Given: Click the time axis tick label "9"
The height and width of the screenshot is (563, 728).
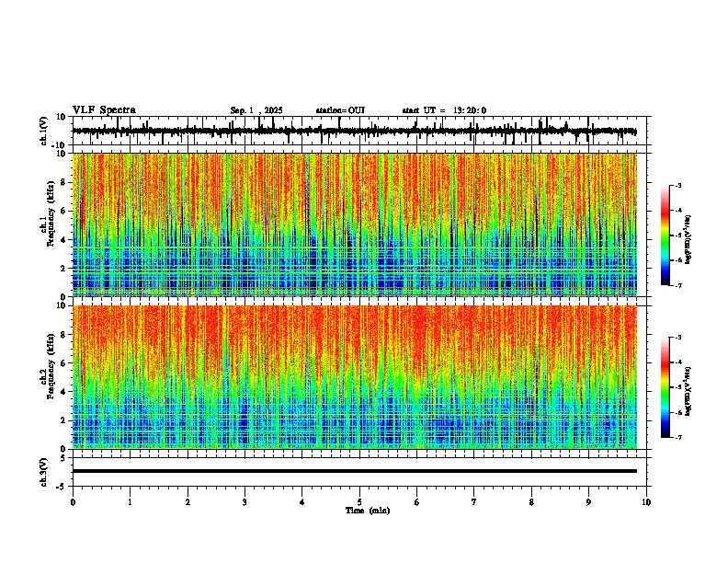Looking at the screenshot, I should point(588,502).
